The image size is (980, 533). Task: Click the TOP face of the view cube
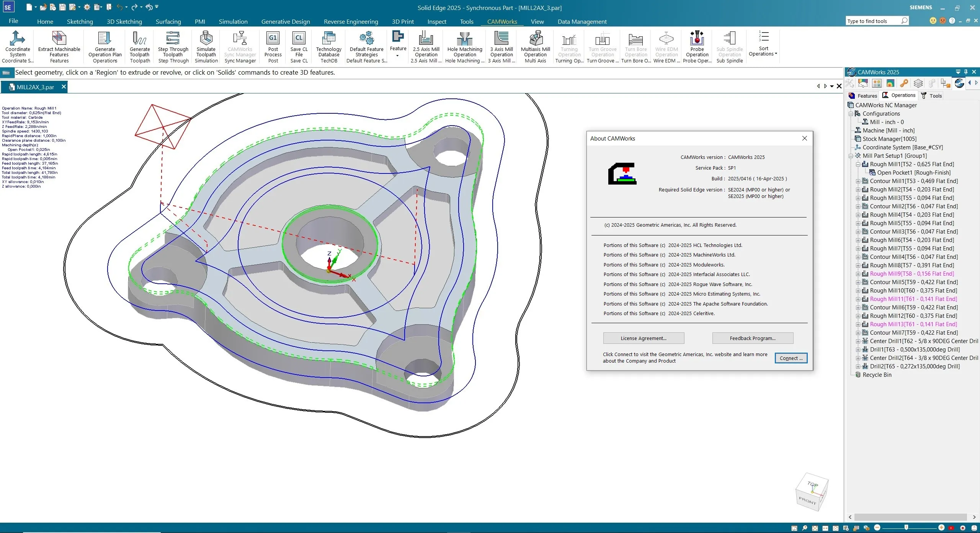pos(812,484)
